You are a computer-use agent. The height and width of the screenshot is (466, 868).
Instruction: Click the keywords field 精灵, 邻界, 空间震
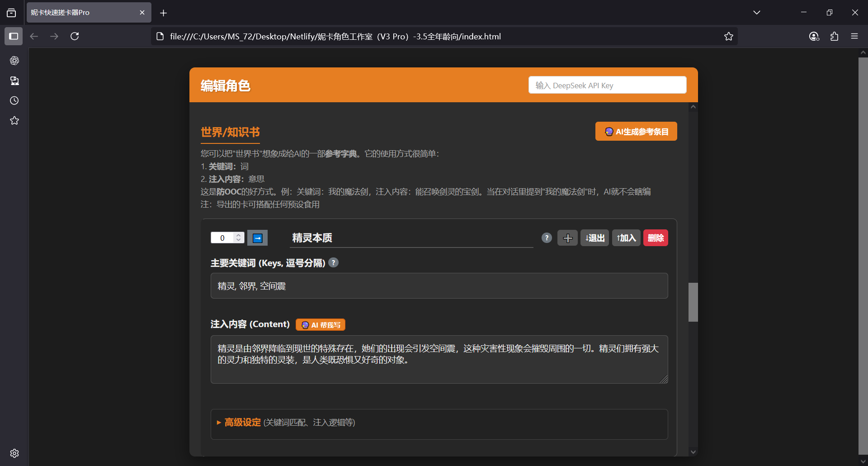pyautogui.click(x=439, y=286)
